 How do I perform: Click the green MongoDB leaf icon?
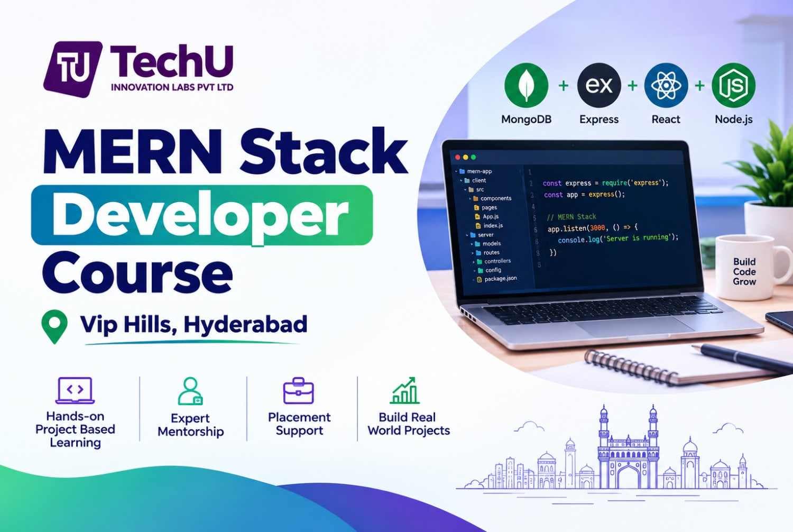pyautogui.click(x=526, y=85)
